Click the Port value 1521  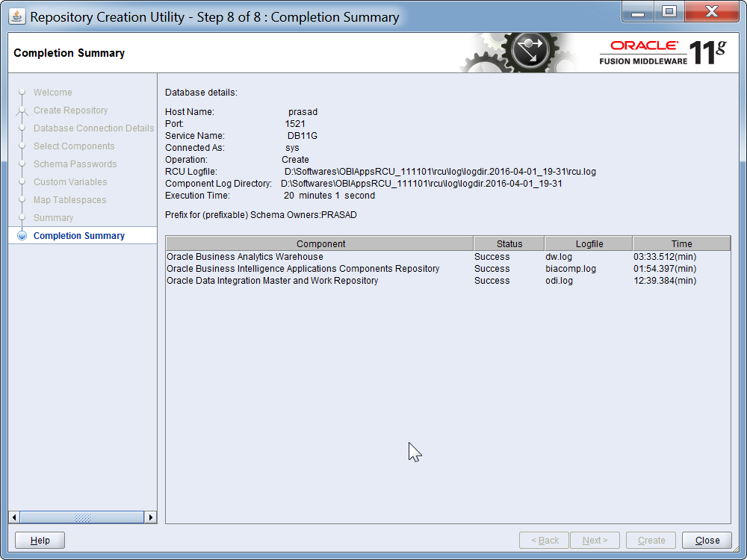pyautogui.click(x=295, y=124)
